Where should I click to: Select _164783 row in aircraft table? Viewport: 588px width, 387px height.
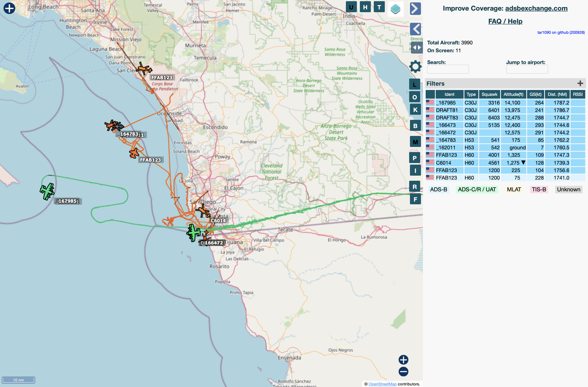point(505,140)
